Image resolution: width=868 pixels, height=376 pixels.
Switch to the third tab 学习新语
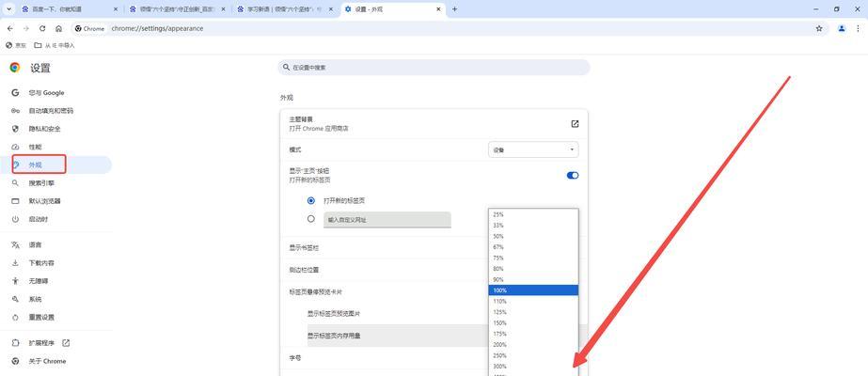[285, 9]
